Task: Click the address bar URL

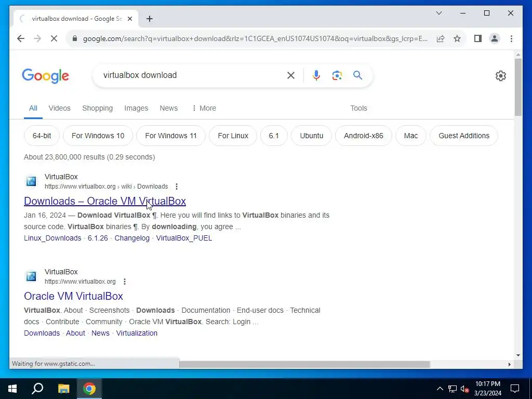Action: (255, 38)
